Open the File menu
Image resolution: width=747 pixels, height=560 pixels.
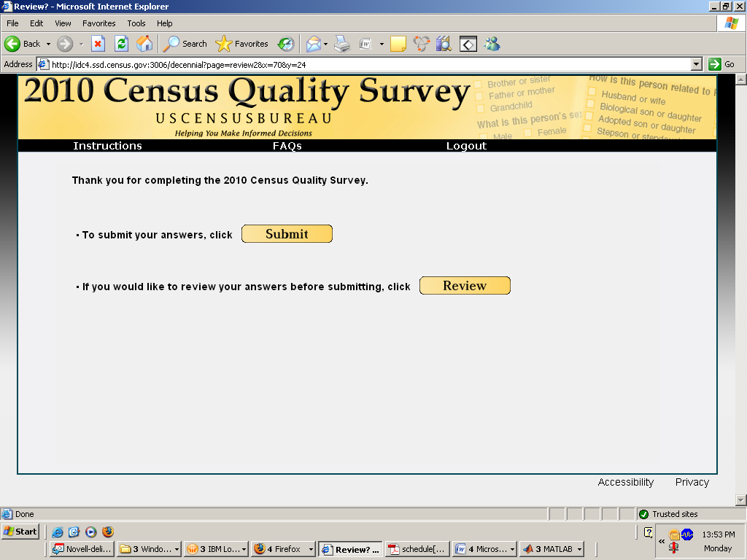pos(12,23)
